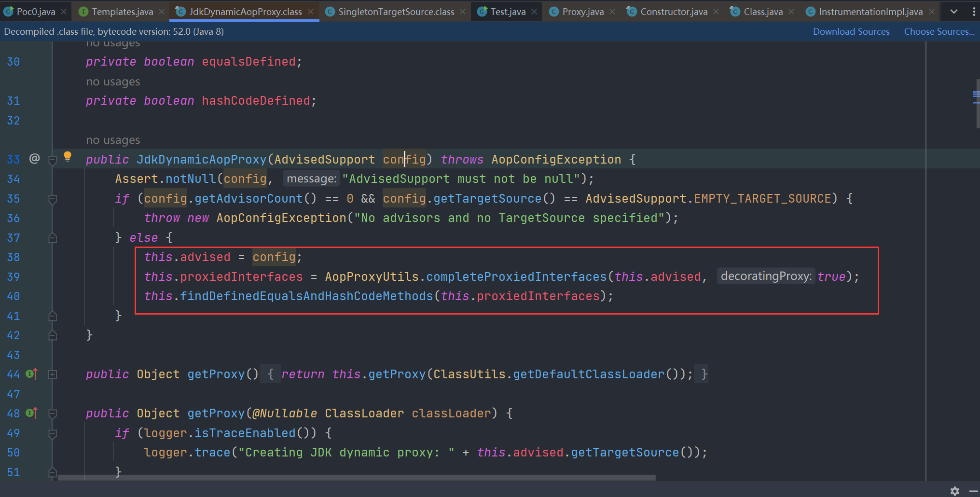980x497 pixels.
Task: Click the horizontal scrollbar under the editor
Action: pos(356,478)
